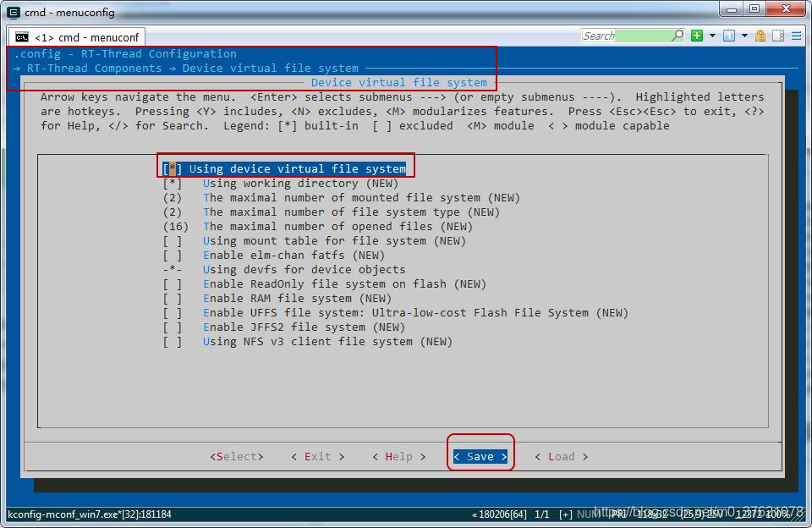
Task: Click the magnifier icon in the Search box
Action: [x=677, y=36]
